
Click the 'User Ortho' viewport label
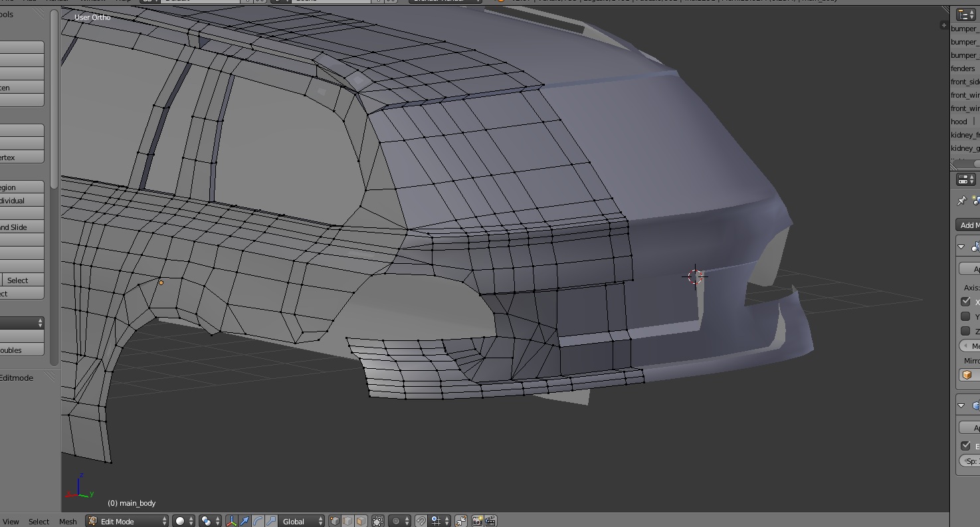pos(92,17)
